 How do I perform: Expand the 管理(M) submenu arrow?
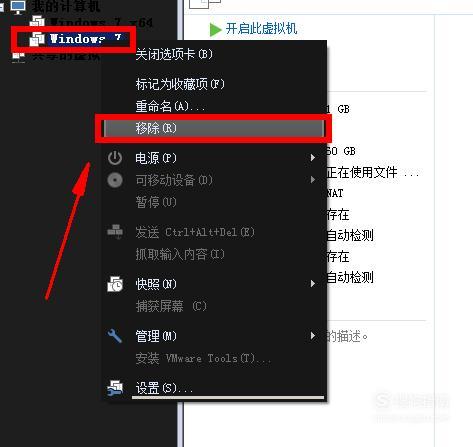[313, 335]
